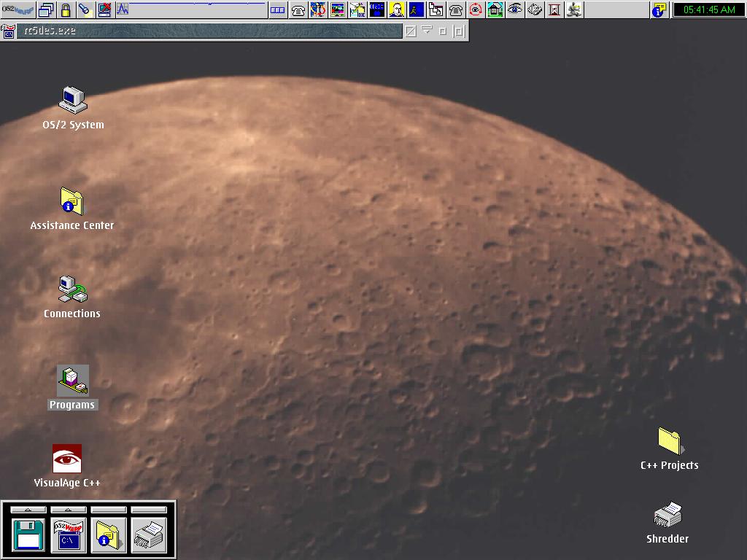Viewport: 747px width, 560px height.
Task: Click the OS/2 Warp button in WarpCenter
Action: click(18, 9)
